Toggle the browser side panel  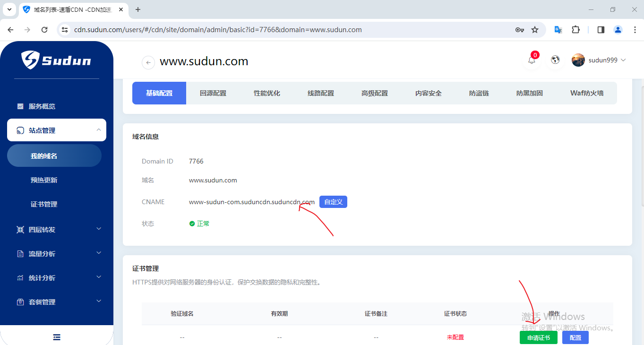tap(601, 30)
